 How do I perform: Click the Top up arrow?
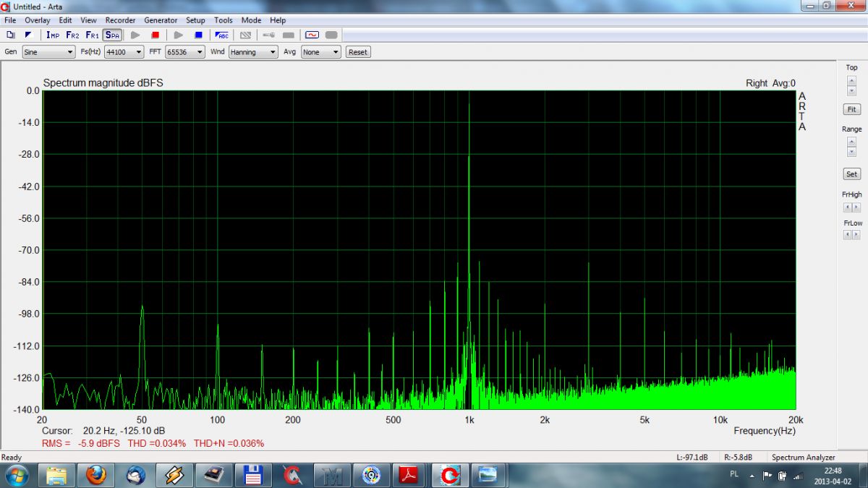(852, 80)
